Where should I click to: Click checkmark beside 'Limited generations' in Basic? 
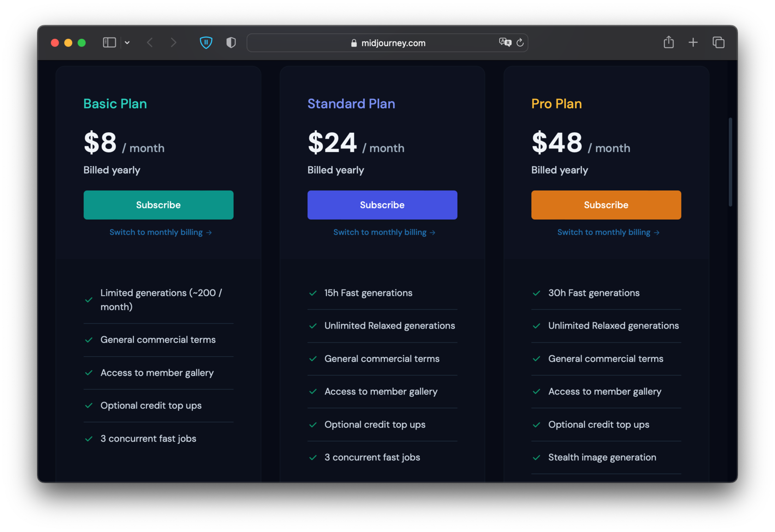89,300
